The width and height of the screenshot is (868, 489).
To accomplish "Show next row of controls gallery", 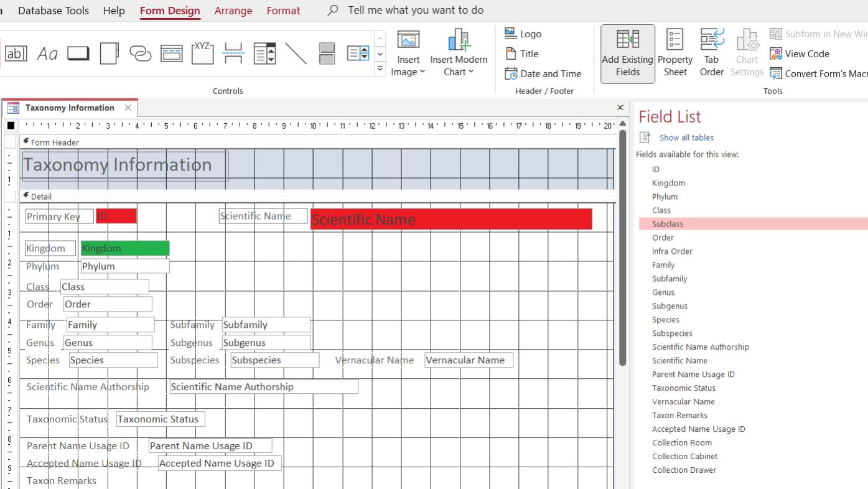I will coord(380,54).
